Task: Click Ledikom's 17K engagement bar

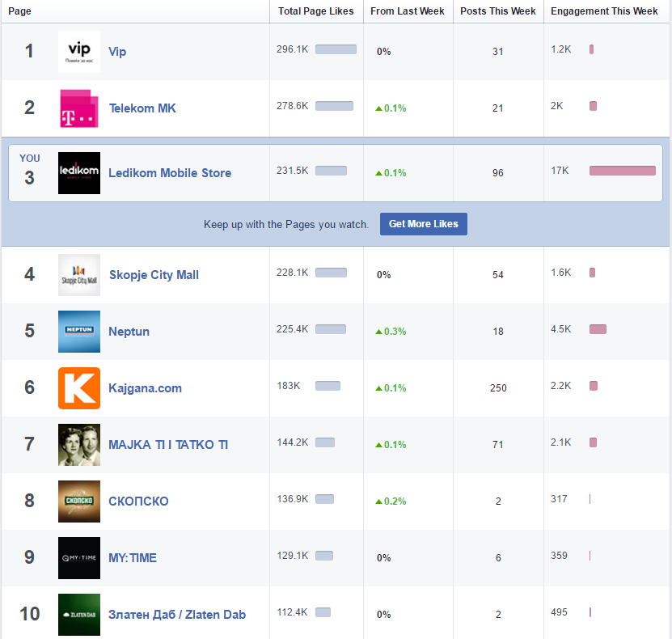Action: pos(623,171)
